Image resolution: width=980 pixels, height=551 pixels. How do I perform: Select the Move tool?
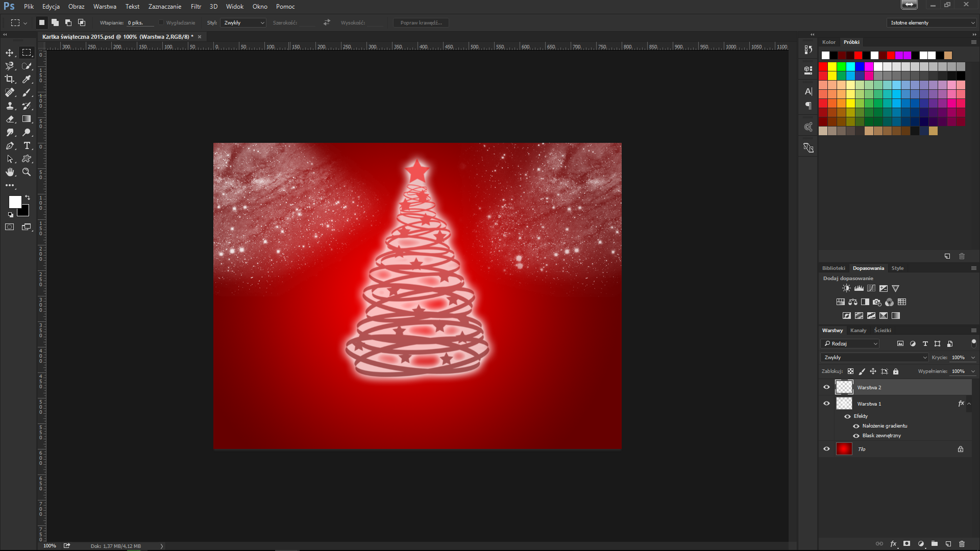10,53
